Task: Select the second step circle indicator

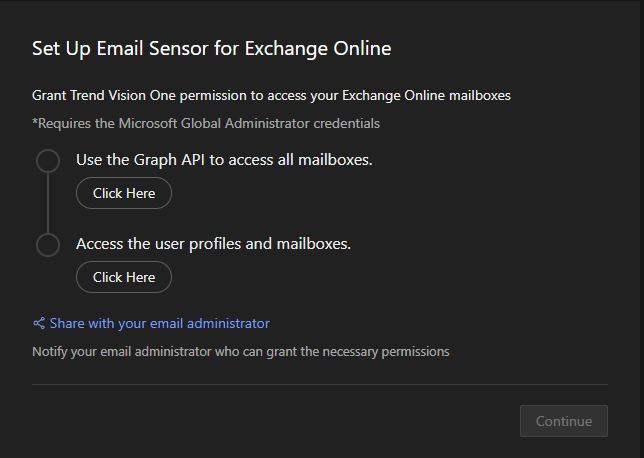Action: 47,245
